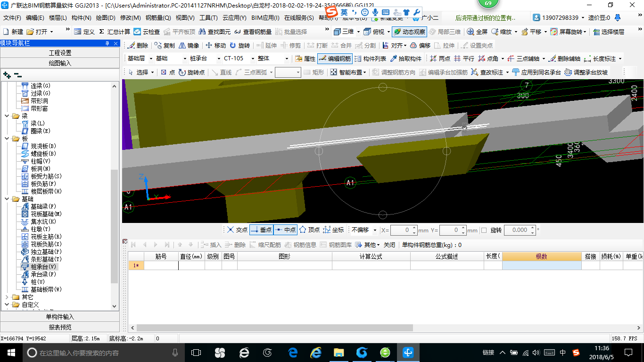
Task: Open 其他 dropdown in rebar toolbar
Action: pyautogui.click(x=368, y=245)
